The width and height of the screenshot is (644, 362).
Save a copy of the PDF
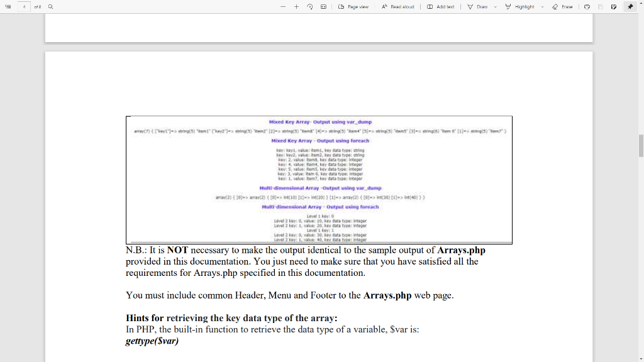(613, 7)
